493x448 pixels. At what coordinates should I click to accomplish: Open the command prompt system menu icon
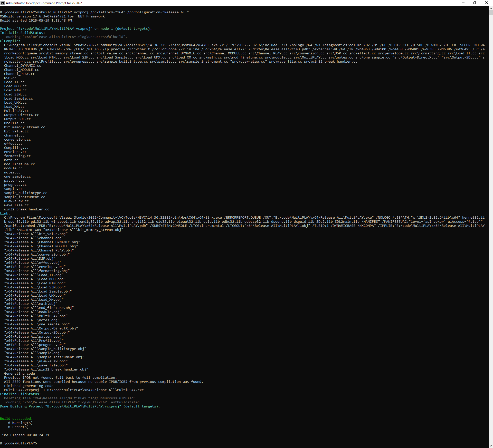pos(3,3)
